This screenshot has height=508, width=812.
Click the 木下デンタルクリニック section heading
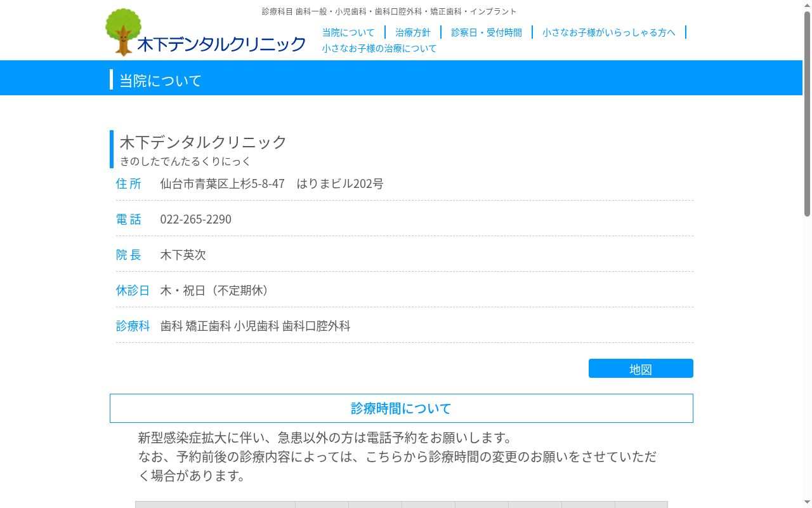pos(203,142)
